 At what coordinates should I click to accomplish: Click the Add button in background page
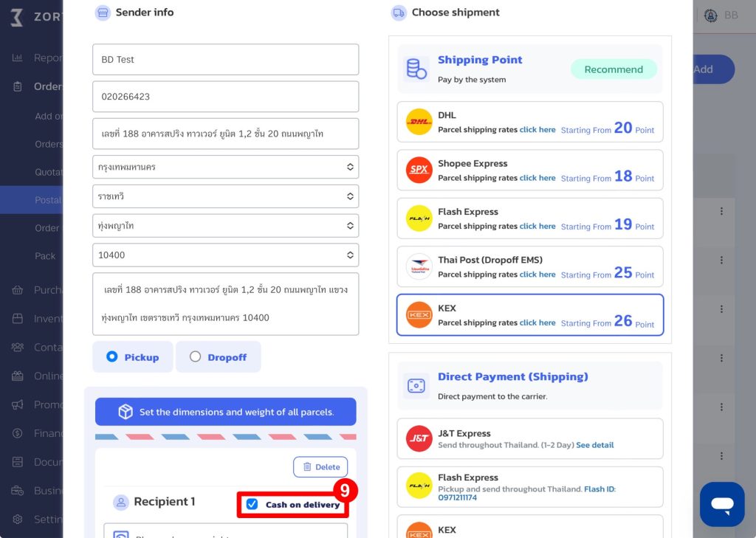[x=714, y=69]
